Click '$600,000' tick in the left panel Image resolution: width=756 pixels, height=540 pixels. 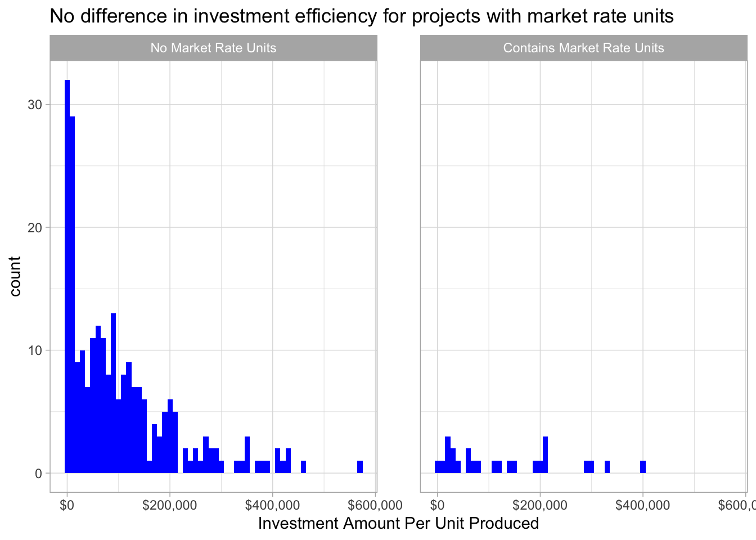(x=375, y=505)
